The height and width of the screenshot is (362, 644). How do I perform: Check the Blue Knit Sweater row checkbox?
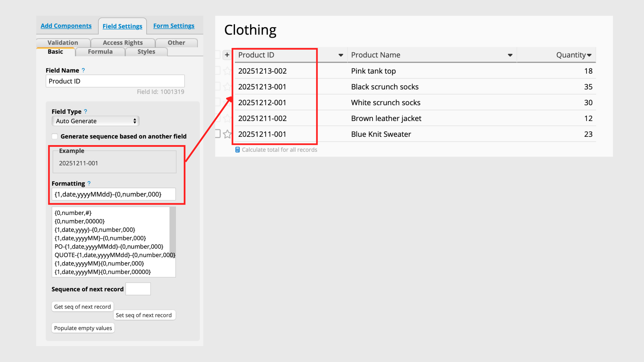[218, 134]
